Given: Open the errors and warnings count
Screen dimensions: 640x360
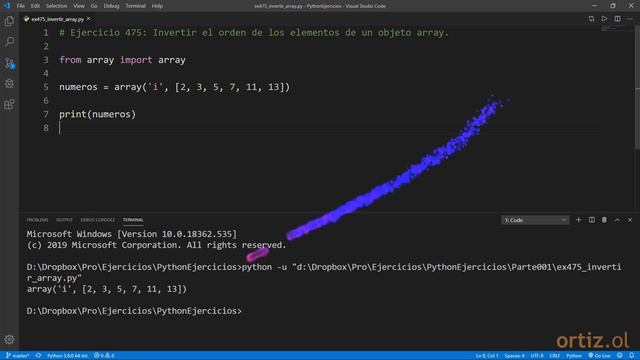Looking at the screenshot, I should click(x=104, y=356).
